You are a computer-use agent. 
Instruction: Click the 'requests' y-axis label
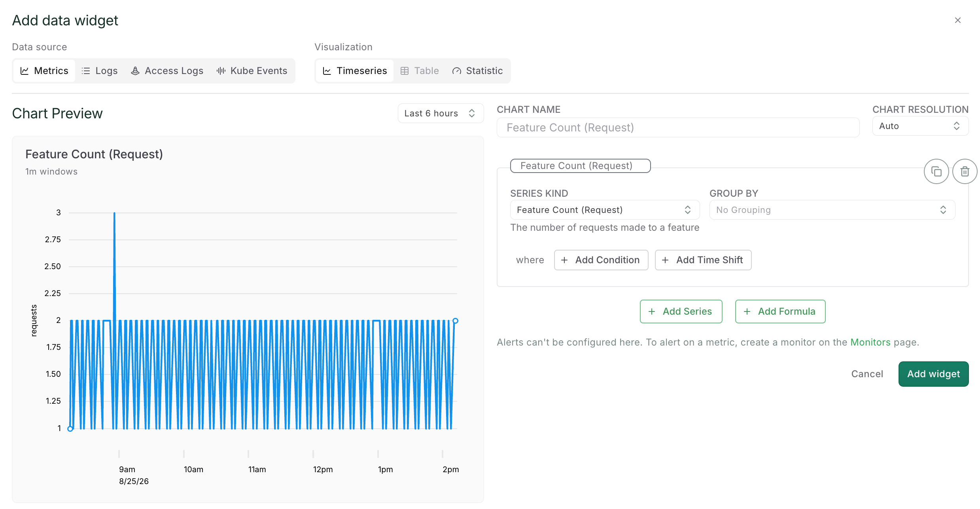(34, 321)
